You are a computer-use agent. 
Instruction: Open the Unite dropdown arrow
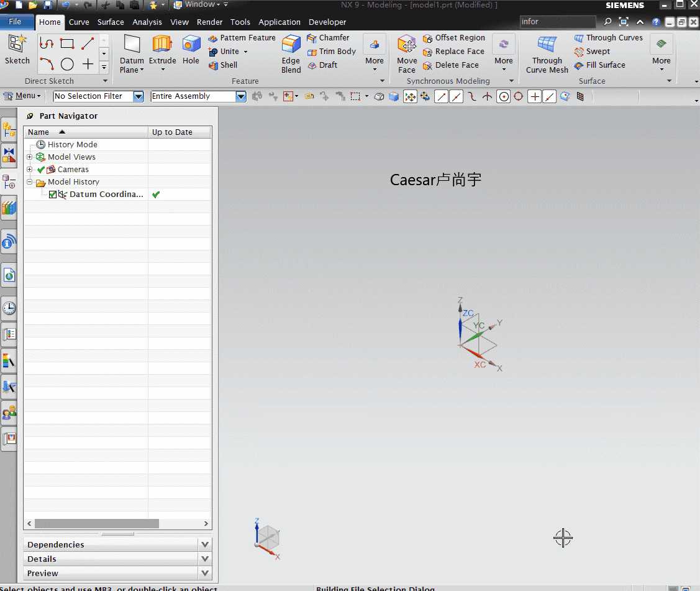click(245, 52)
